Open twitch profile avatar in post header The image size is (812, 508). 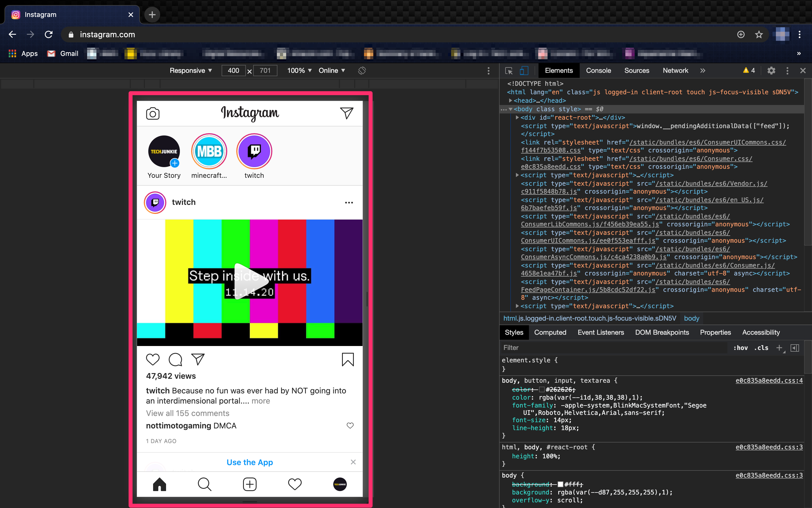[x=155, y=202]
